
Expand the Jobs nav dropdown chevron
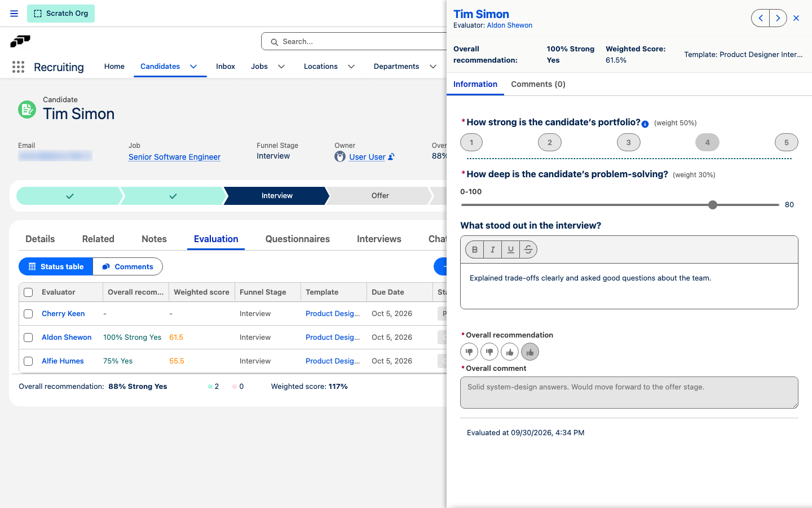point(281,67)
